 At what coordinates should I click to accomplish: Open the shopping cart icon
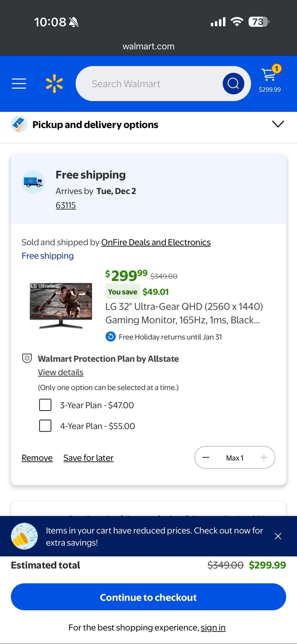point(268,76)
